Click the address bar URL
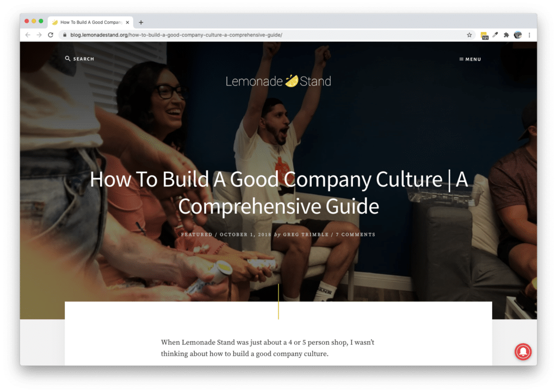The width and height of the screenshot is (557, 392). pos(176,35)
